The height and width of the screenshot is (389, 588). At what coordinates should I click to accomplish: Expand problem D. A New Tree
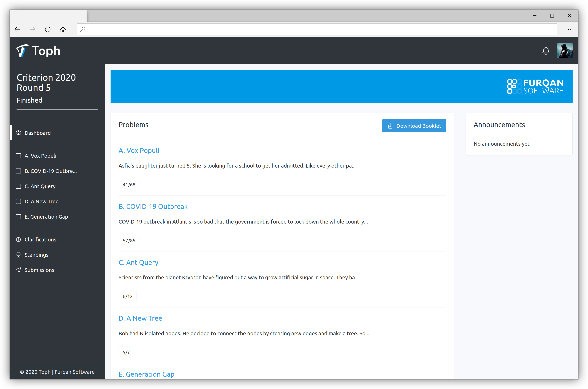coord(140,318)
